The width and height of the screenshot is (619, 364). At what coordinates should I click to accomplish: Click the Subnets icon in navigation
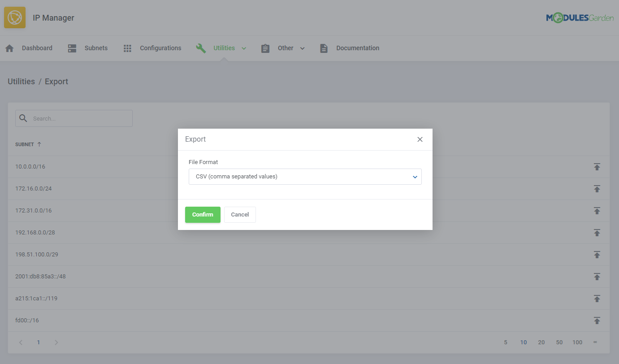[72, 48]
